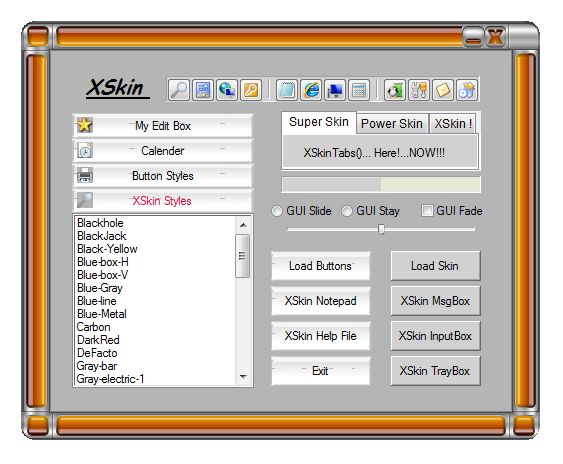Switch to the Power Skin tab
This screenshot has height=464, width=563.
pyautogui.click(x=392, y=124)
